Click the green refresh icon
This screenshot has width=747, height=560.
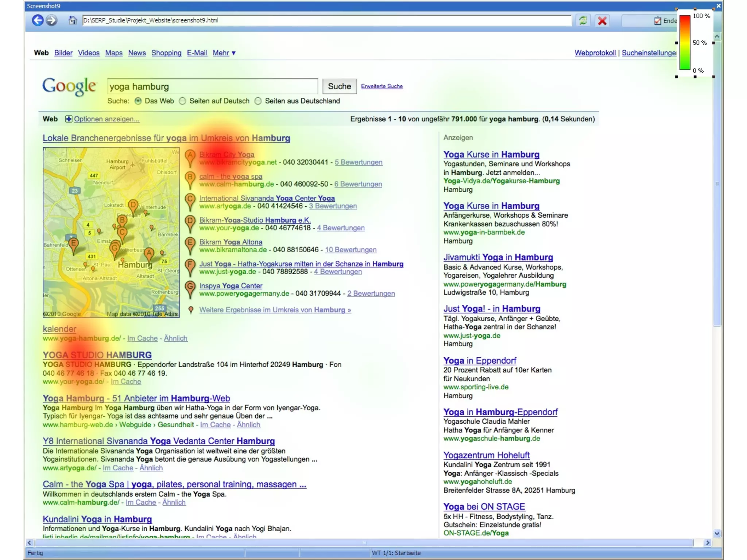[x=583, y=21]
